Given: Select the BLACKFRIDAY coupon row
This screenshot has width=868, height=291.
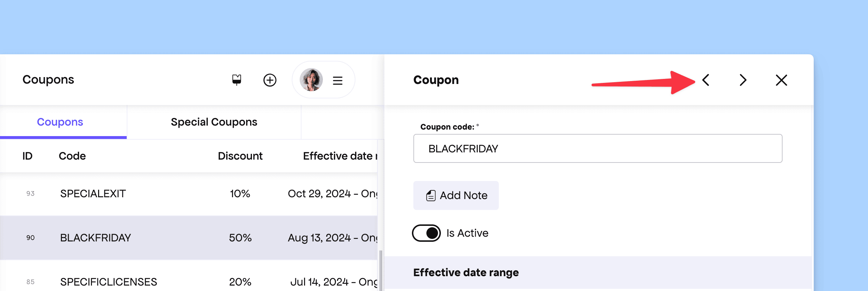Looking at the screenshot, I should [x=189, y=238].
